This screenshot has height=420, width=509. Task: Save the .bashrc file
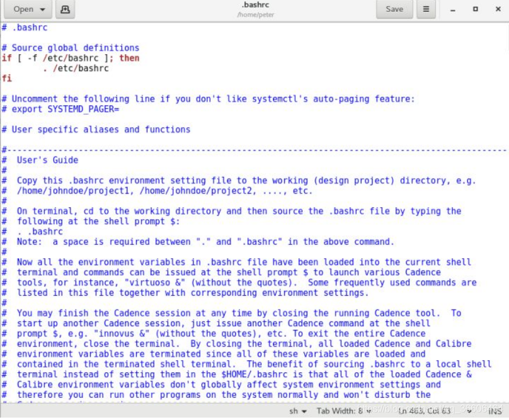(x=394, y=9)
